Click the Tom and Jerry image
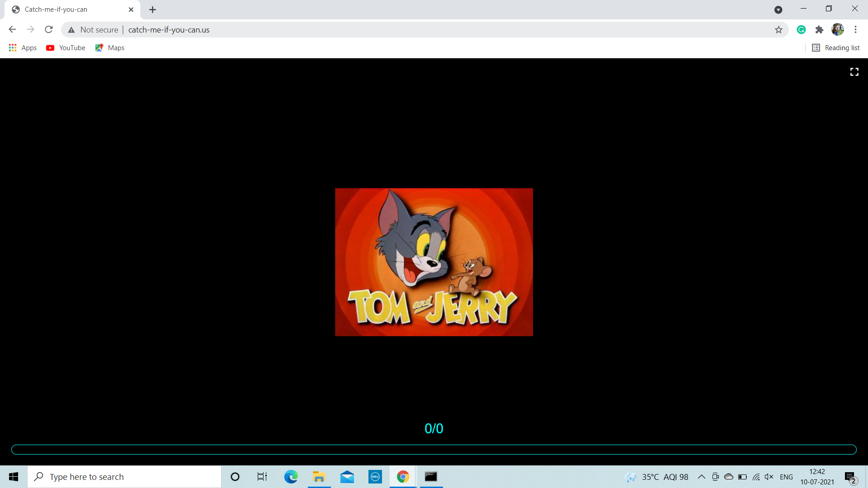868x488 pixels. (x=434, y=262)
